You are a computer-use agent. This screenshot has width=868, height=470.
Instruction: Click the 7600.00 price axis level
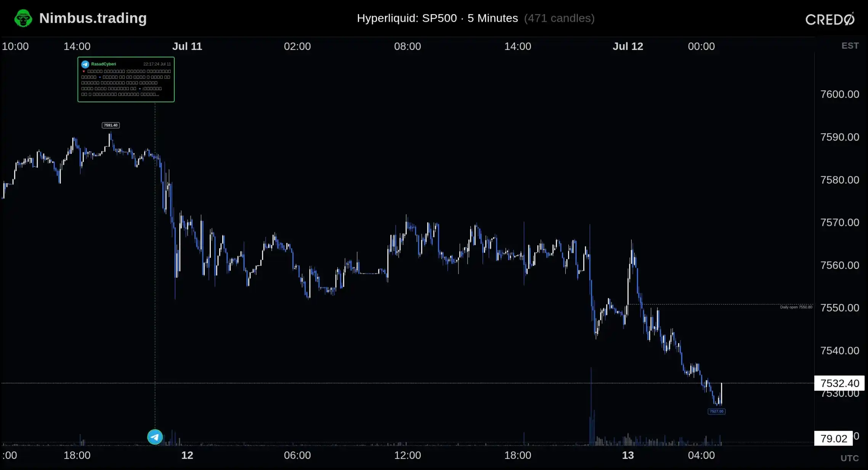pos(840,94)
